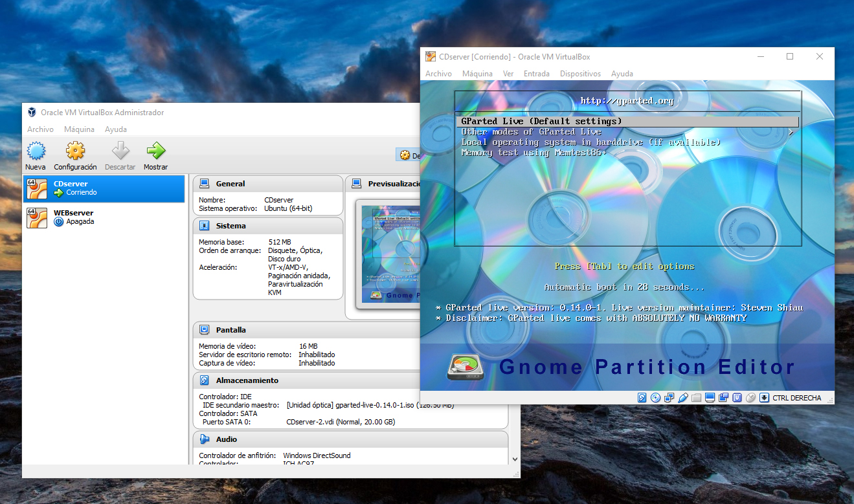Click the Pantalla section icon

[x=204, y=329]
